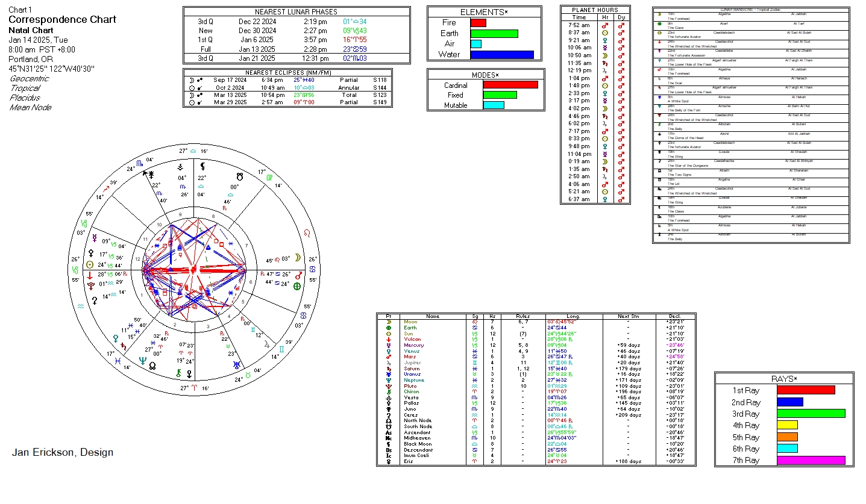Click the red Cardinal mode bar
Screen dimensions: 866x504
pos(510,85)
